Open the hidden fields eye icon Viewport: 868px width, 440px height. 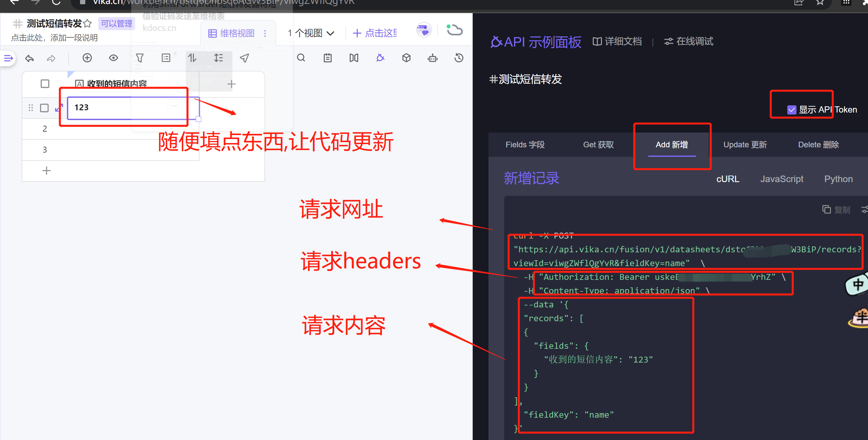click(x=113, y=58)
